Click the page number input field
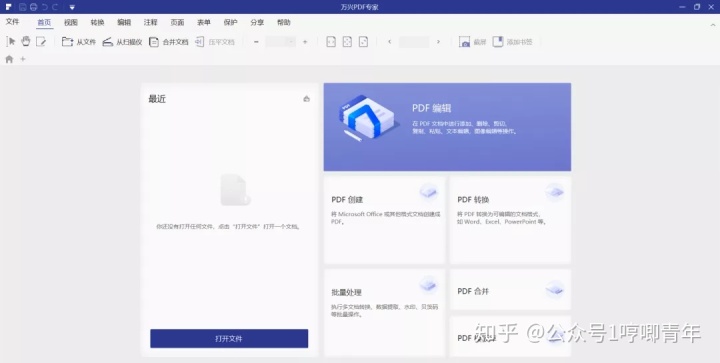This screenshot has height=363, width=720. 414,42
